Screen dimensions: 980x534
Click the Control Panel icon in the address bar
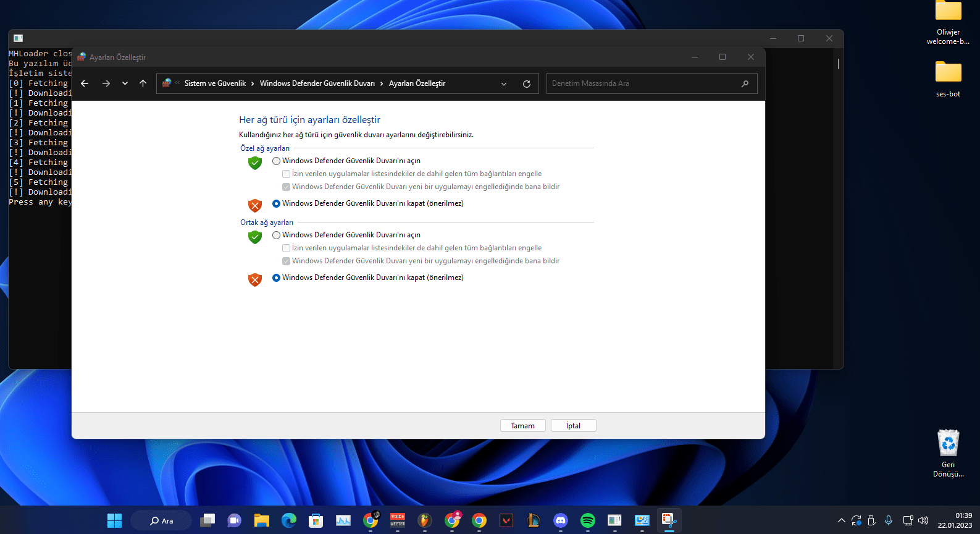(167, 83)
